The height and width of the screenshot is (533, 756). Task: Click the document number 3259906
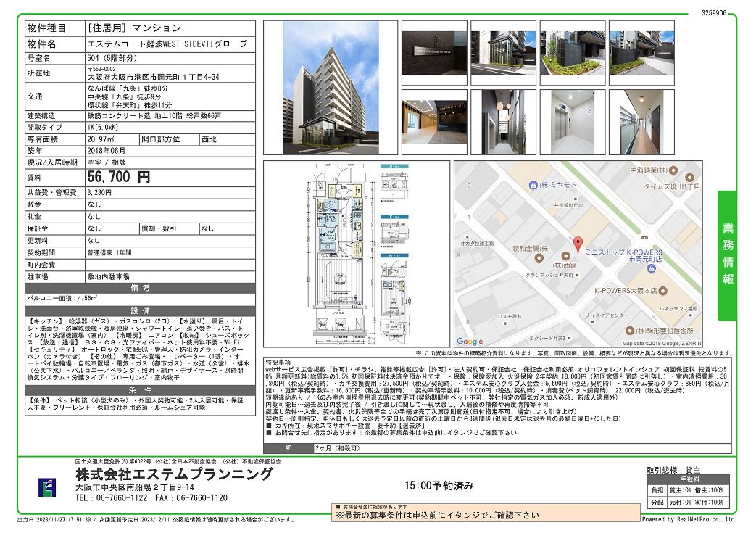click(x=713, y=13)
